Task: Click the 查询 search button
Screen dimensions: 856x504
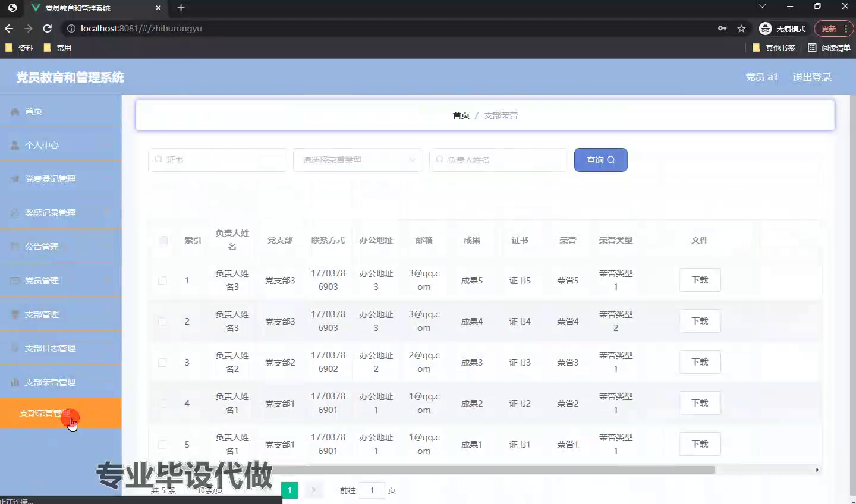Action: (x=600, y=160)
